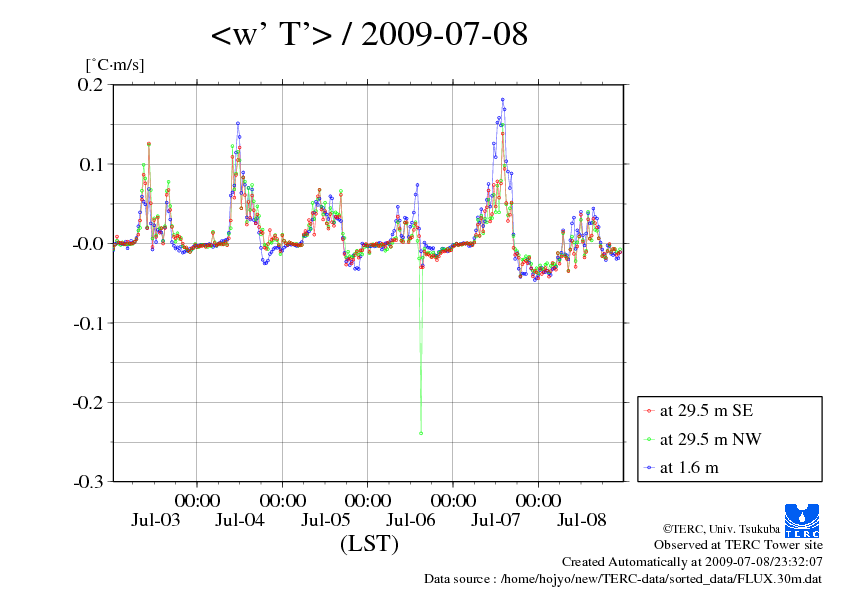
Task: Click the Jul-04 date label
Action: click(239, 520)
